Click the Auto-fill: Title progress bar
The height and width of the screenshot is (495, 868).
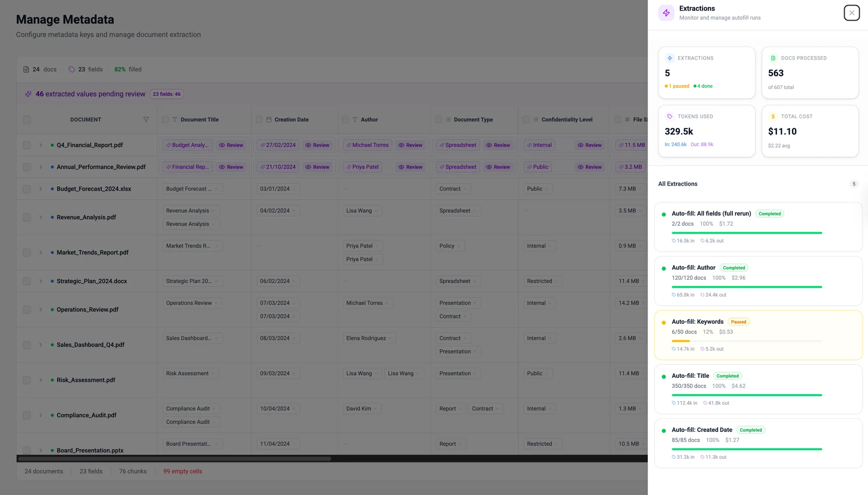tap(746, 395)
